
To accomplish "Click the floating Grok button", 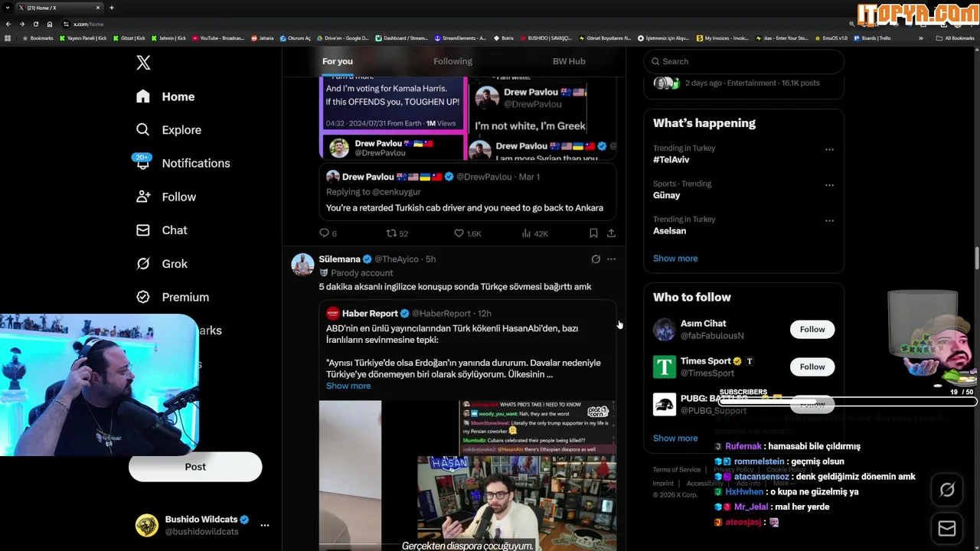I will [947, 490].
